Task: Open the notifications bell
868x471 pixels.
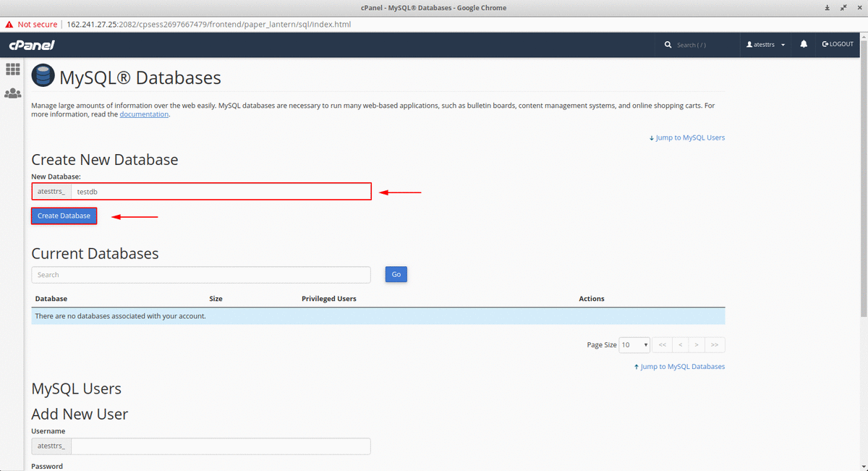Action: click(804, 44)
